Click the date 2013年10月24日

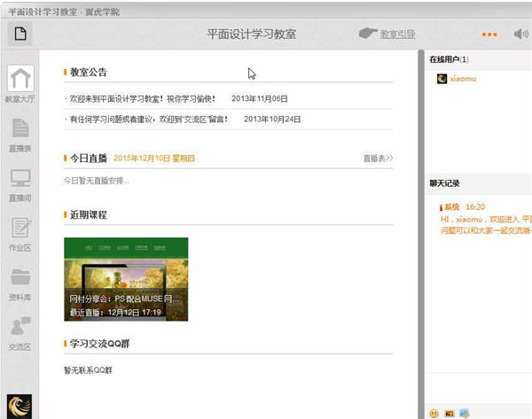[272, 120]
